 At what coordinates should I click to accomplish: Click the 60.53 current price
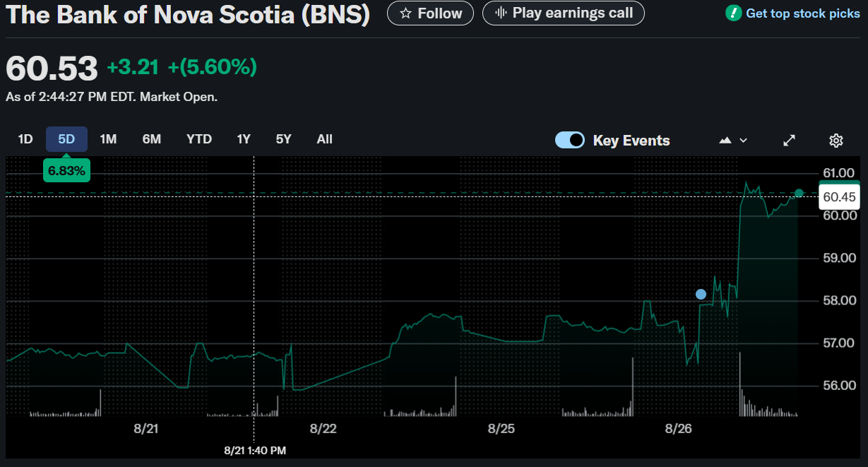point(52,69)
